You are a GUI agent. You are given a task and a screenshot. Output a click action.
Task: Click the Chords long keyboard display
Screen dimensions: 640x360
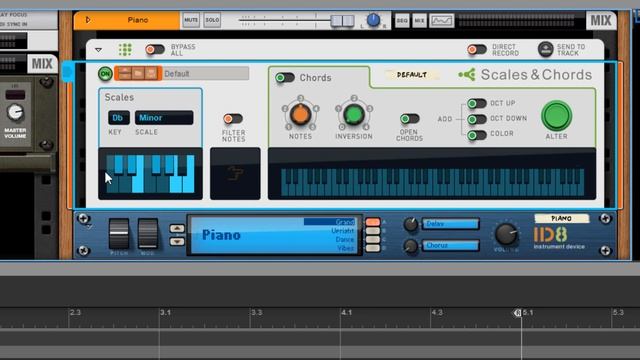[432, 174]
